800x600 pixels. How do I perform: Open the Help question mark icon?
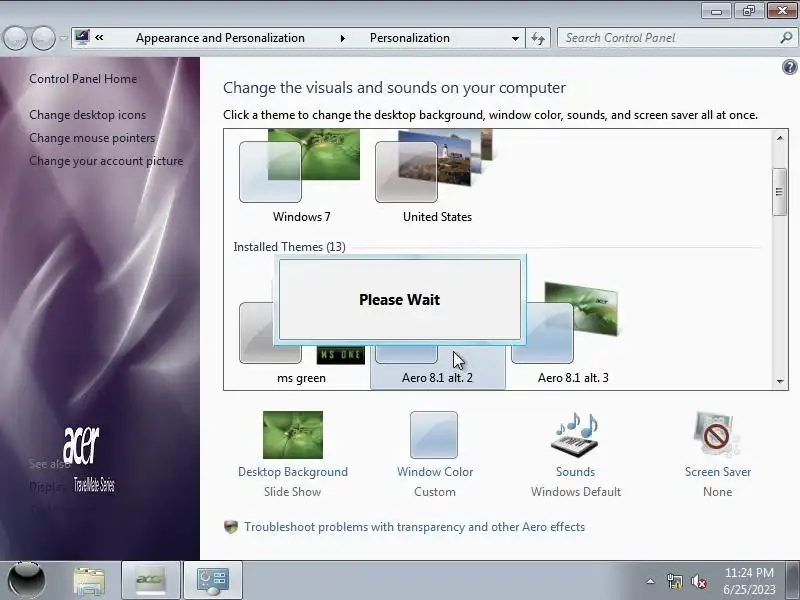789,67
